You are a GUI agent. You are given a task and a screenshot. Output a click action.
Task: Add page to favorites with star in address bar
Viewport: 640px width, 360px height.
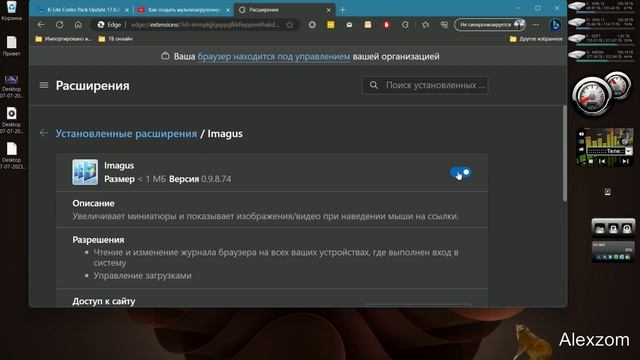(x=290, y=25)
